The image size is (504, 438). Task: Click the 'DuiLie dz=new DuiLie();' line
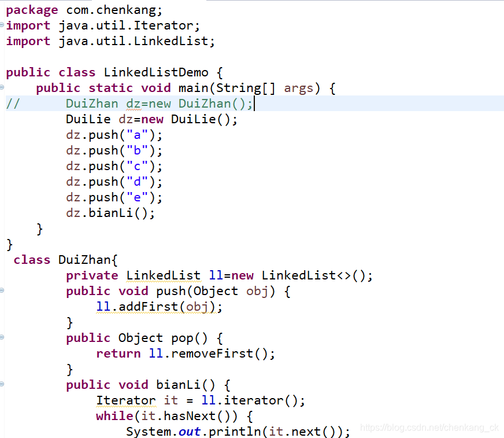coord(151,119)
